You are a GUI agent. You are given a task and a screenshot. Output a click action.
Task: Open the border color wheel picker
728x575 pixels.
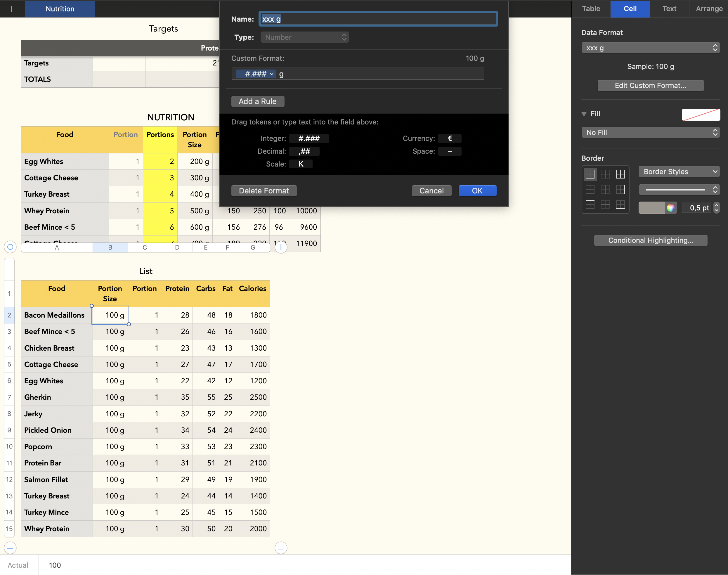(x=670, y=208)
